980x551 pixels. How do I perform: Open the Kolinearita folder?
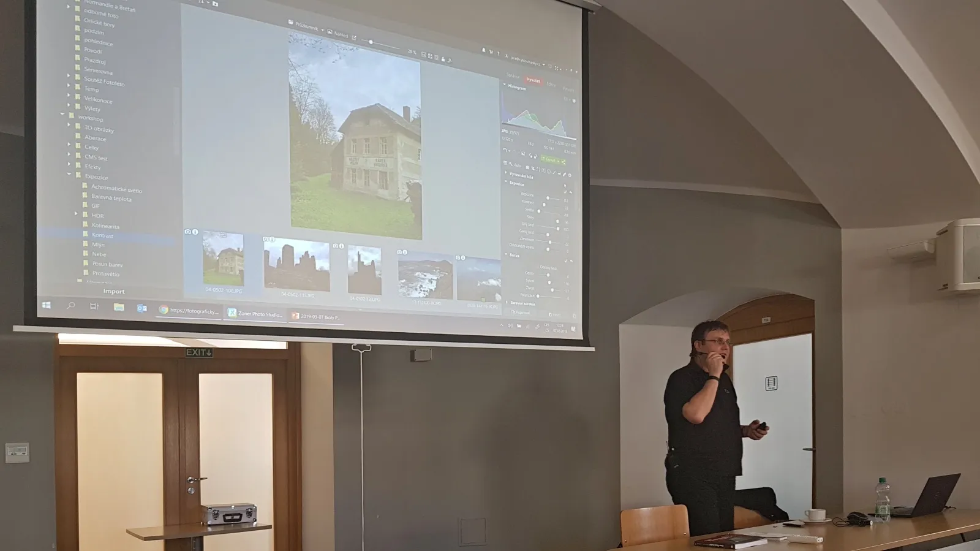click(x=105, y=226)
